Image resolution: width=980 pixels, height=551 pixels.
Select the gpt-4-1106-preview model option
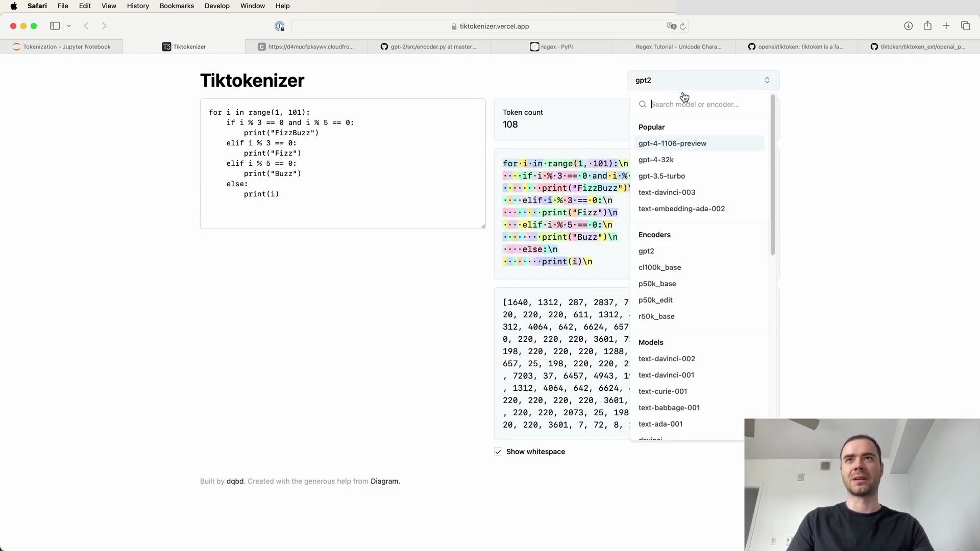(x=672, y=143)
